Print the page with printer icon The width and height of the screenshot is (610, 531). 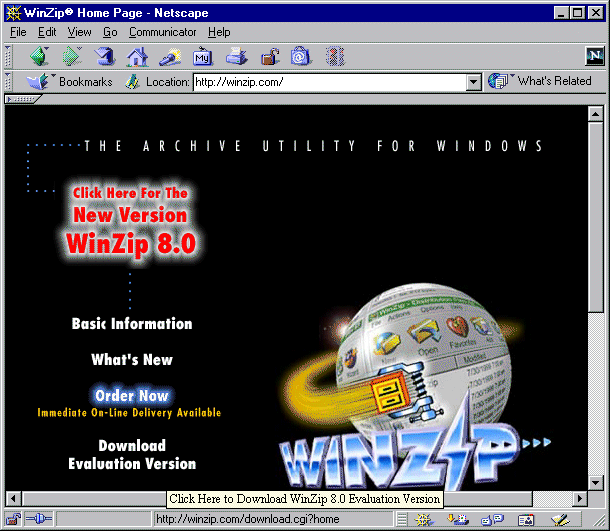click(x=236, y=56)
